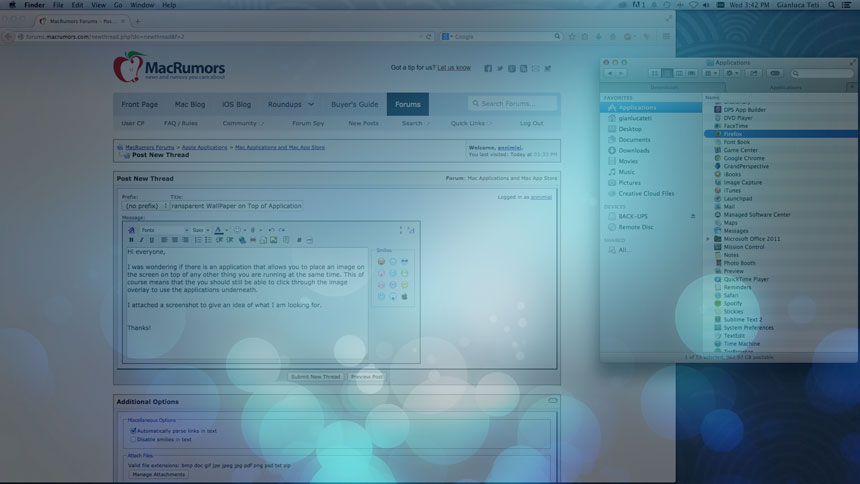This screenshot has height=484, width=860.
Task: Align message text left
Action: tap(164, 240)
